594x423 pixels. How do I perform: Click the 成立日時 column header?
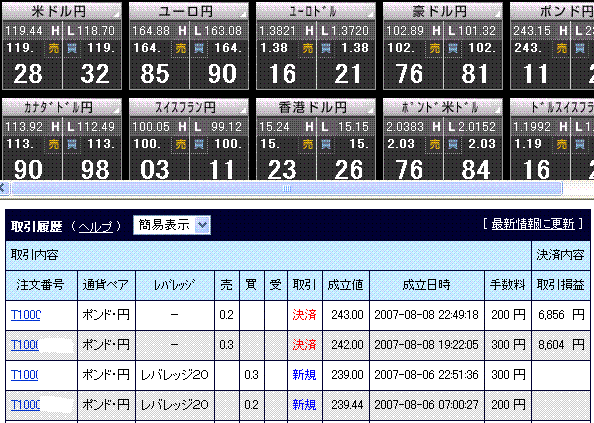point(427,285)
